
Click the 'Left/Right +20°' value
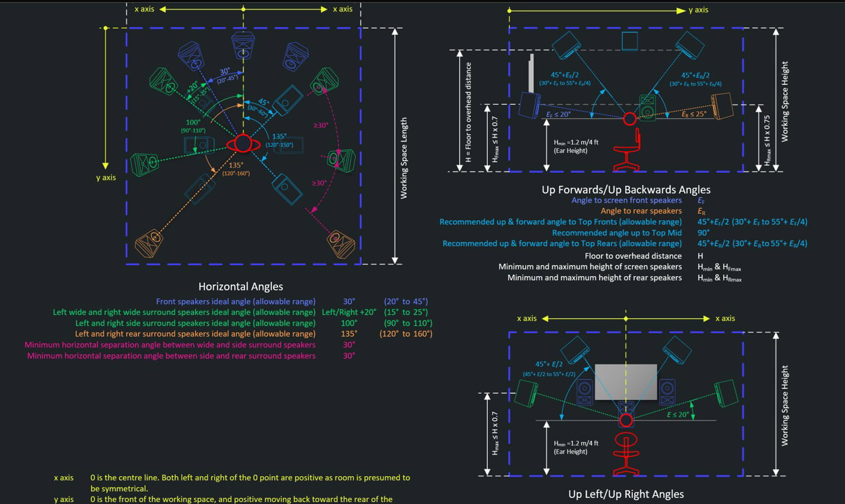[348, 312]
